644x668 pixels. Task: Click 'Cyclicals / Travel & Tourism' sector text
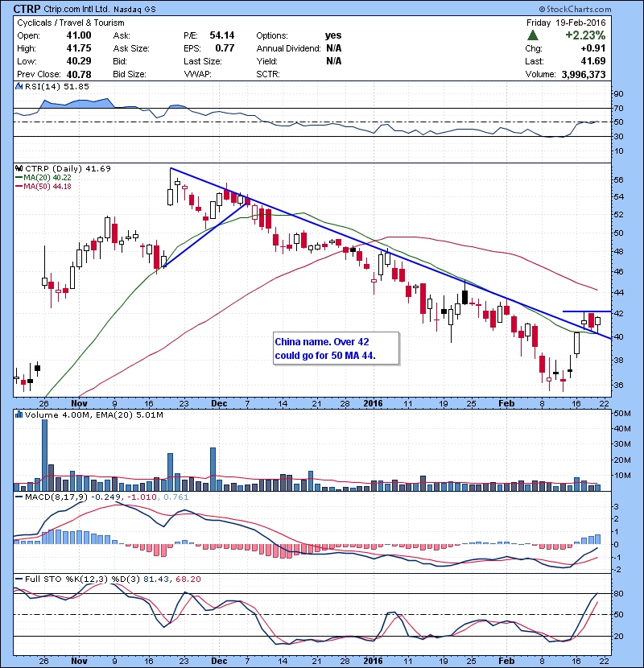click(x=71, y=23)
